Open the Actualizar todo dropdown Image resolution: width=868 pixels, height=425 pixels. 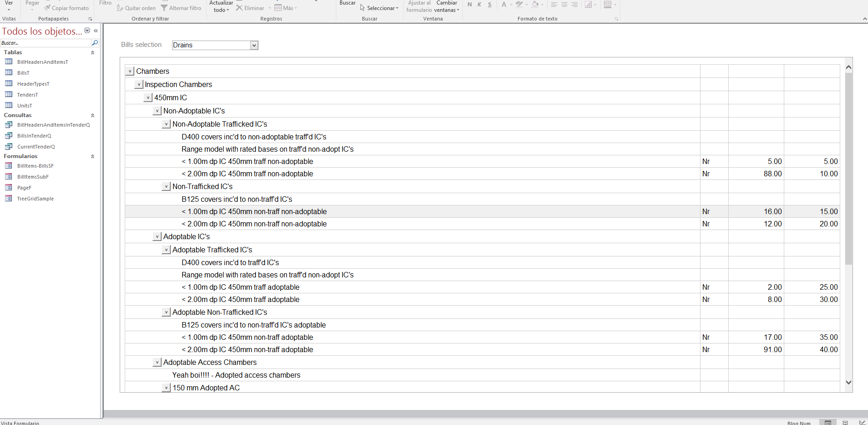(x=221, y=6)
